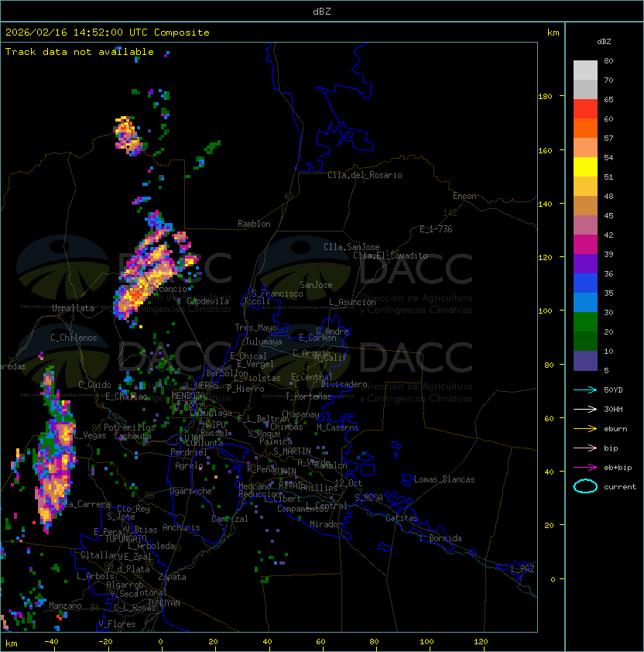Click the 'Mirador' place label
The width and height of the screenshot is (644, 652).
pyautogui.click(x=326, y=524)
